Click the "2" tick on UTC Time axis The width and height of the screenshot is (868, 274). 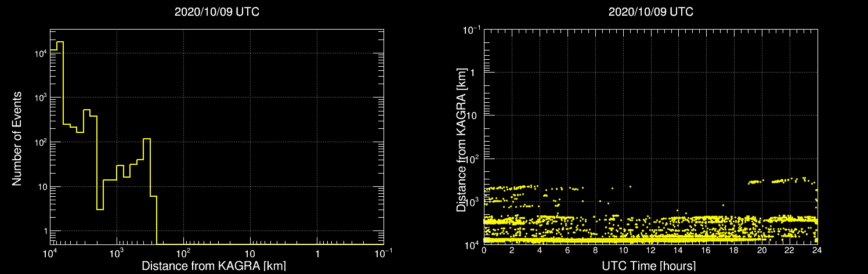click(x=512, y=250)
